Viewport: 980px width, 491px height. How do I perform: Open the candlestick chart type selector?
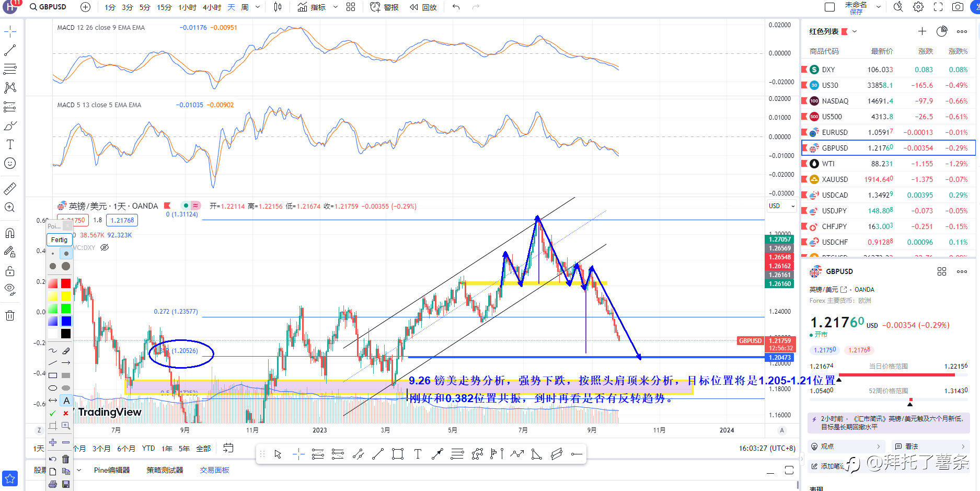pyautogui.click(x=278, y=7)
